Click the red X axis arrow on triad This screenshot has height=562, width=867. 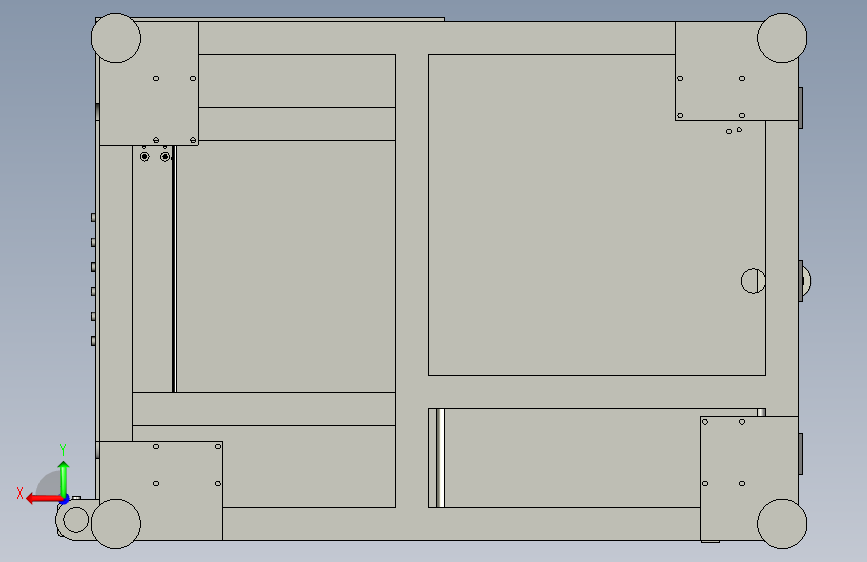click(x=43, y=499)
